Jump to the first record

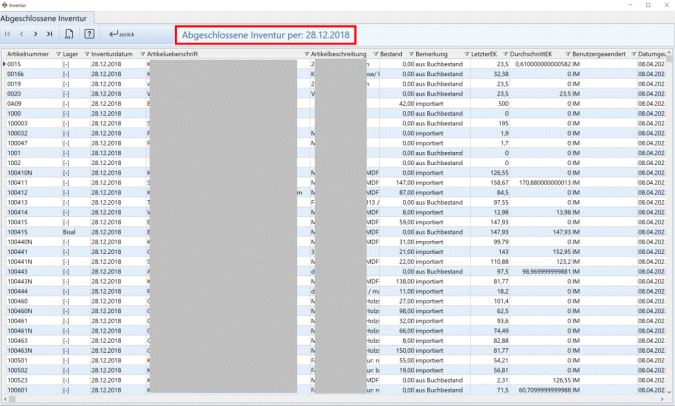tap(8, 34)
